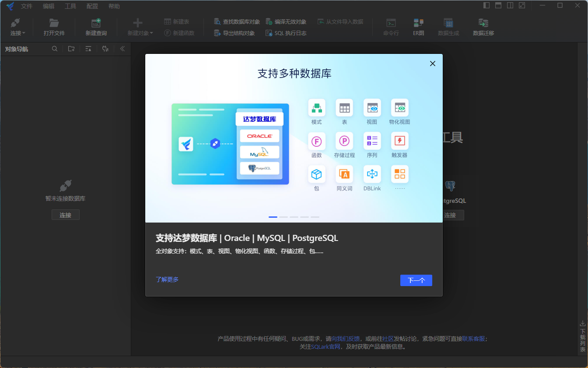
Task: Click the 函数 function icon
Action: 317,141
